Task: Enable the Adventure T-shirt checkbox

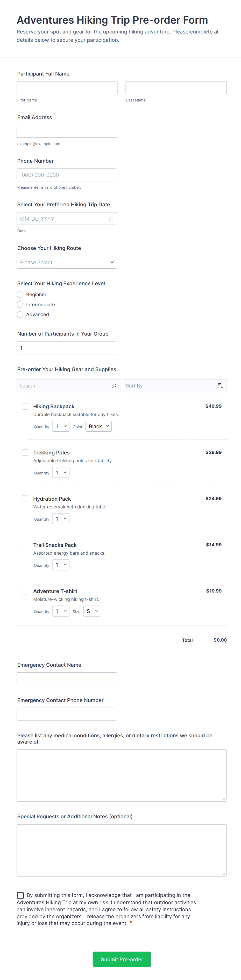Action: point(25,591)
